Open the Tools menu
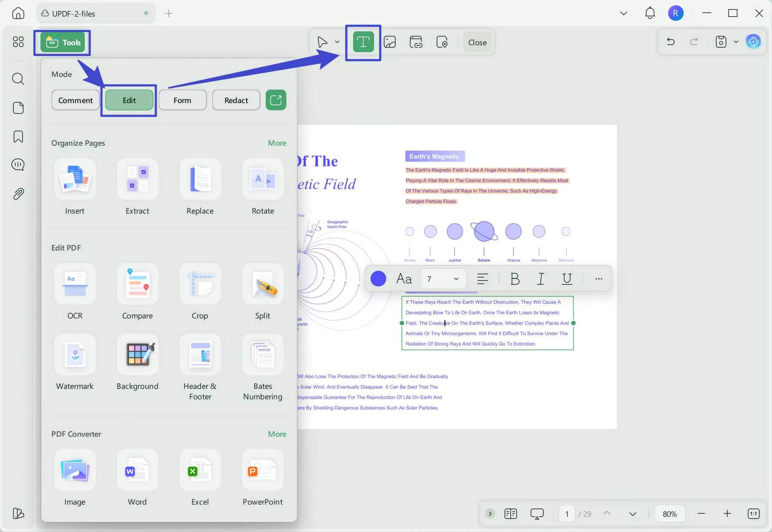 [x=62, y=42]
